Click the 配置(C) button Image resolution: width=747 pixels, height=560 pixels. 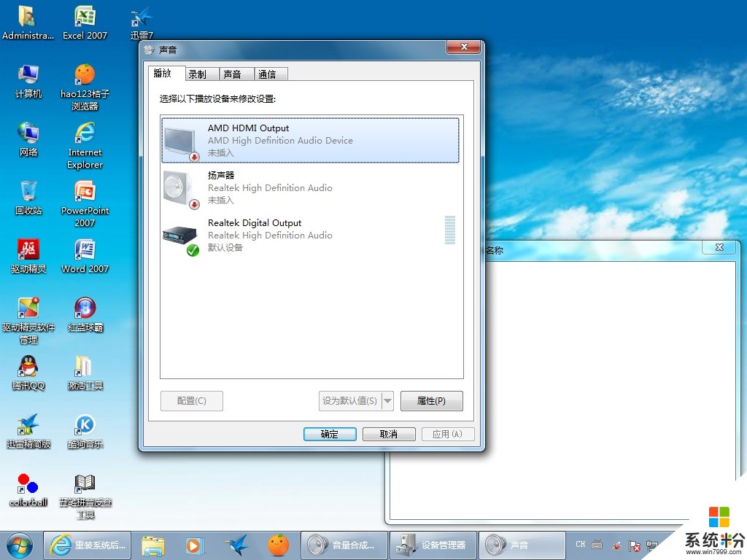tap(192, 401)
